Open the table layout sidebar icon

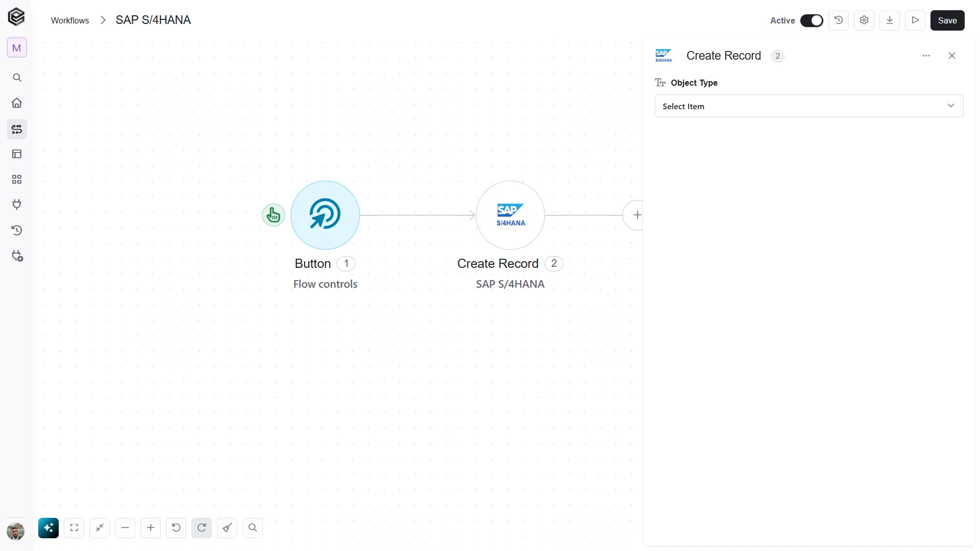tap(17, 154)
